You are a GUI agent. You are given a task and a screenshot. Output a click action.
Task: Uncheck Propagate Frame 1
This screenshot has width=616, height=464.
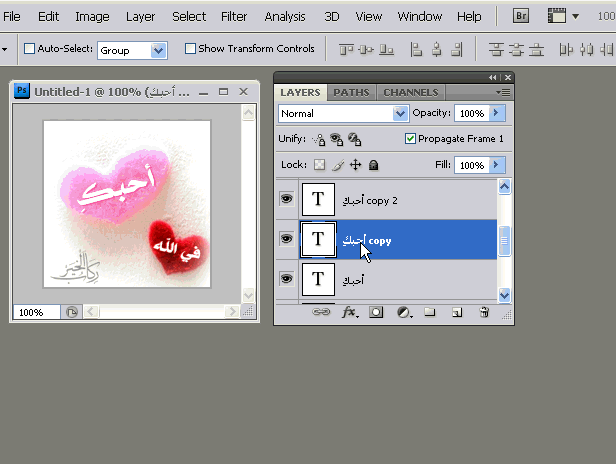[x=411, y=139]
